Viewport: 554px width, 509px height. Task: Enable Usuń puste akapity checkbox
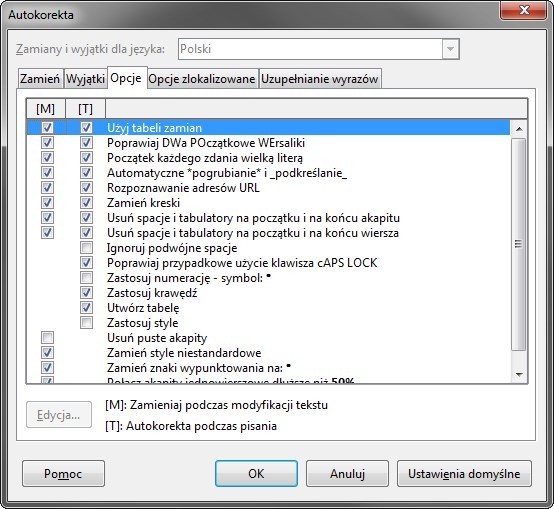(47, 338)
